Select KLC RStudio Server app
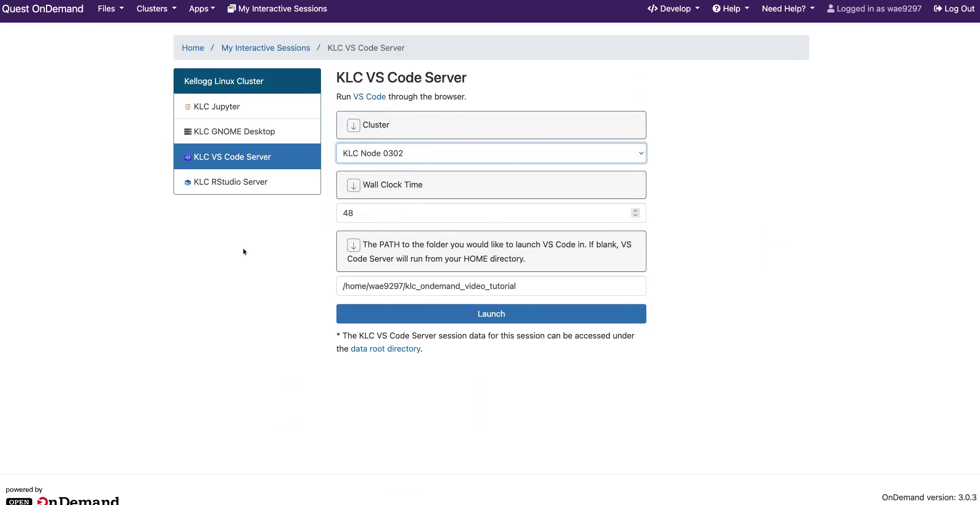 [247, 182]
